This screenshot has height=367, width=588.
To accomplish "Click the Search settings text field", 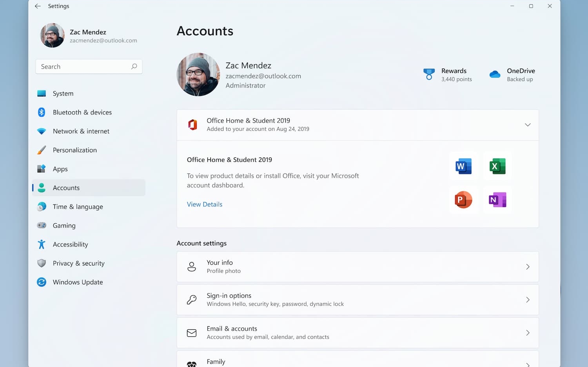I will (84, 67).
